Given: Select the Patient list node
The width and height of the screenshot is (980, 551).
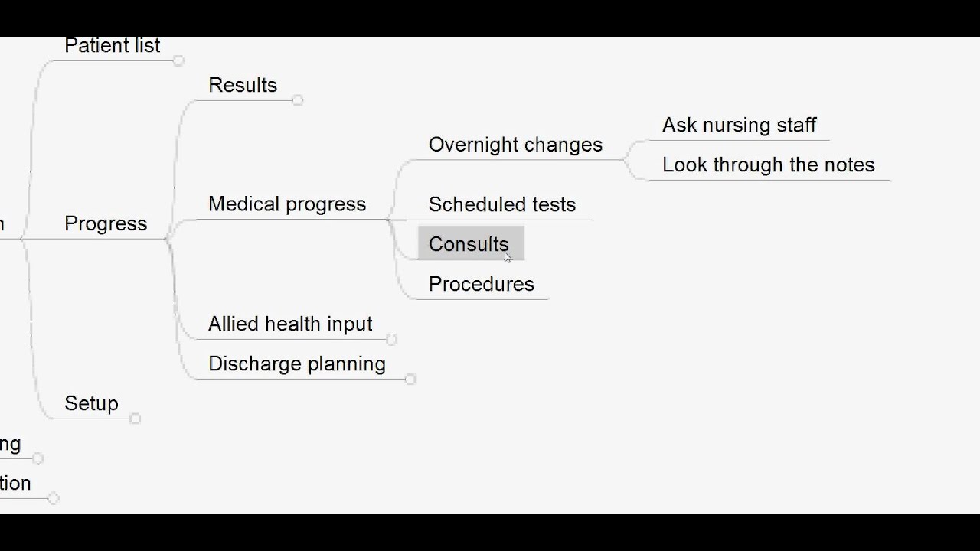Looking at the screenshot, I should (113, 45).
